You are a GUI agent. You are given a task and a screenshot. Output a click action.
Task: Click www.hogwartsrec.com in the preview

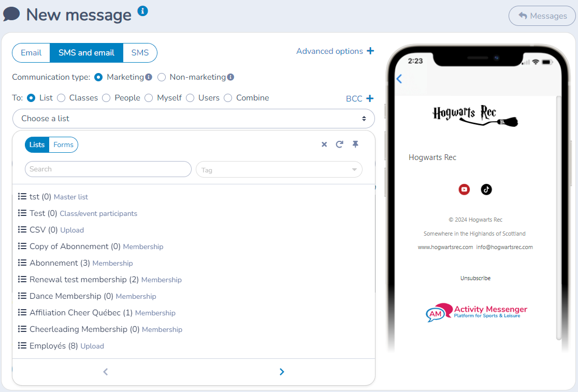(x=445, y=247)
